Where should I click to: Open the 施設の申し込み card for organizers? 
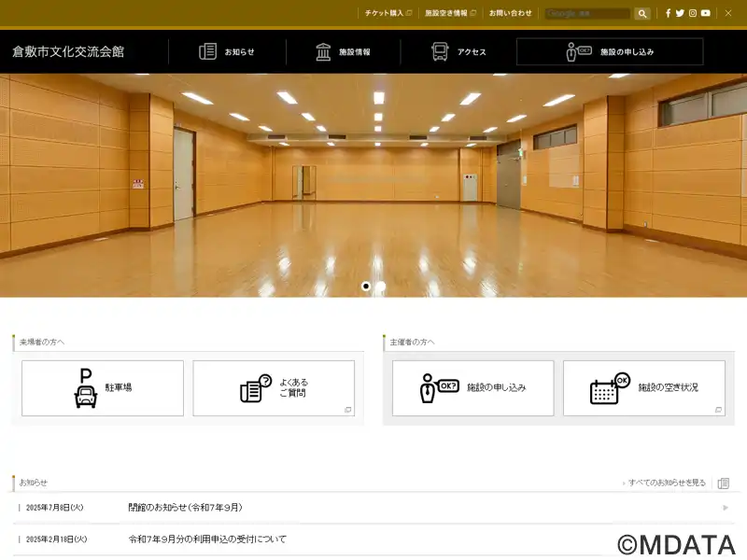point(473,388)
